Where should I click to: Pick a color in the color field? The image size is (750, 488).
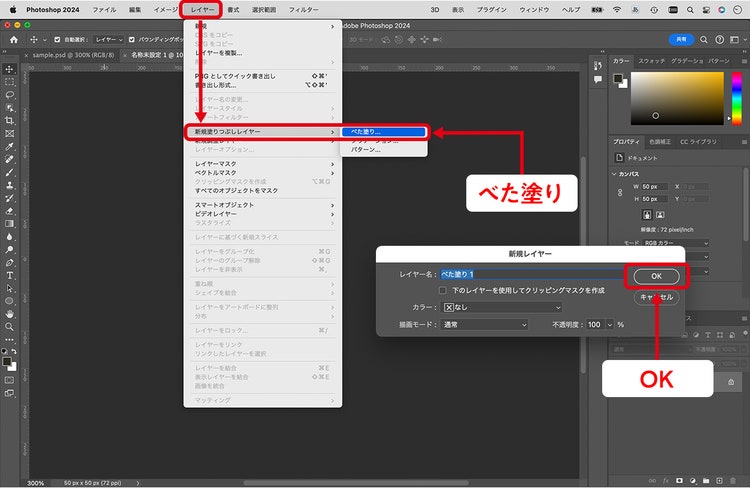pyautogui.click(x=677, y=98)
